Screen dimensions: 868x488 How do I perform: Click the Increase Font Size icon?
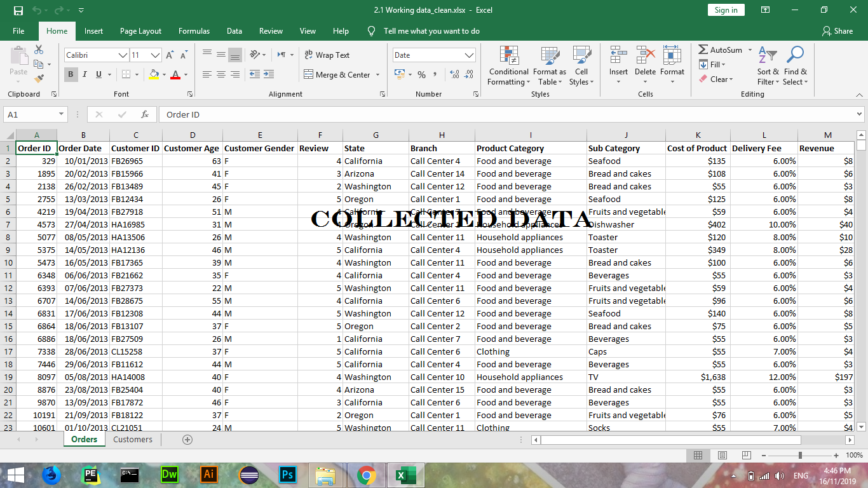(x=170, y=55)
